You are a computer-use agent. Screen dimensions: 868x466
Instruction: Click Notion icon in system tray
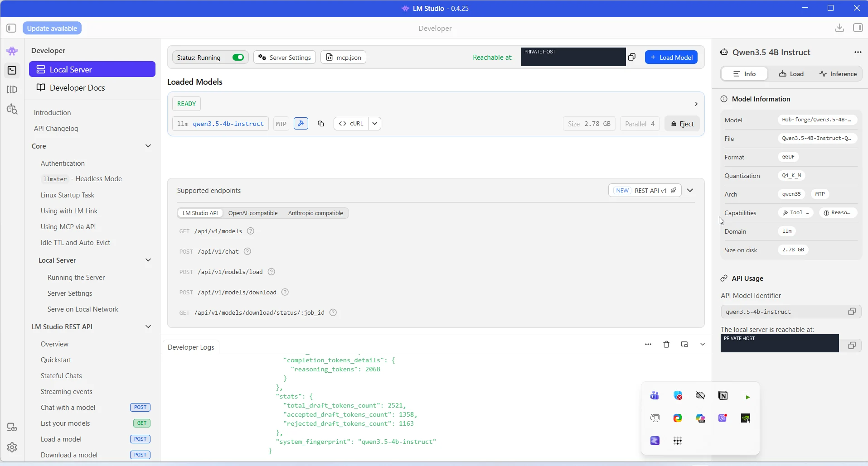[723, 396]
